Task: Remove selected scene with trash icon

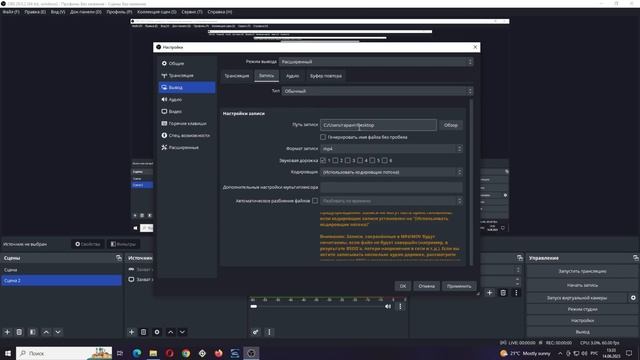Action: coord(19,332)
